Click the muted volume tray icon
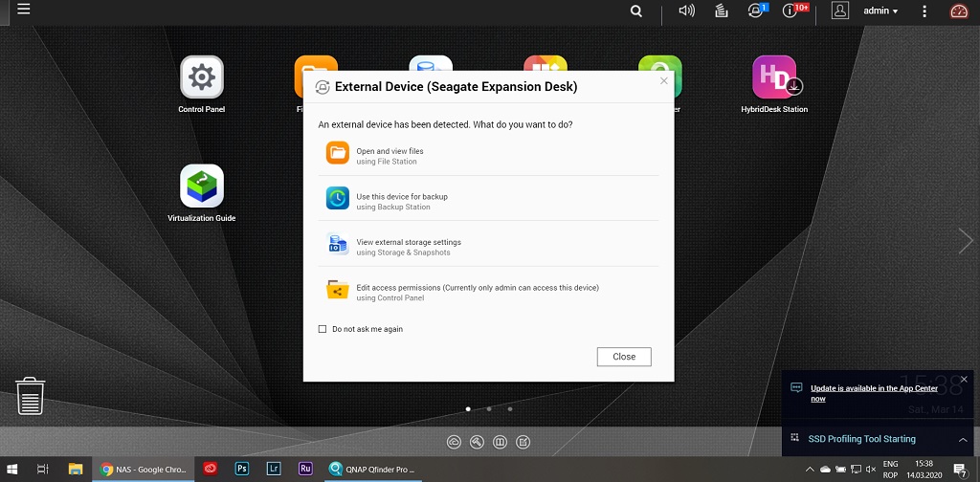Viewport: 980px width, 482px height. click(x=871, y=469)
